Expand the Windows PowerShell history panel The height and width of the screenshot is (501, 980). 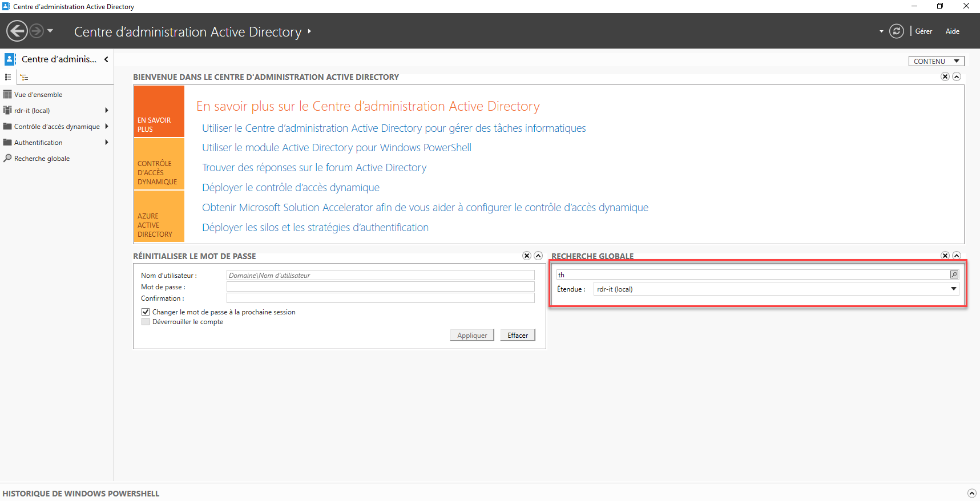coord(972,494)
